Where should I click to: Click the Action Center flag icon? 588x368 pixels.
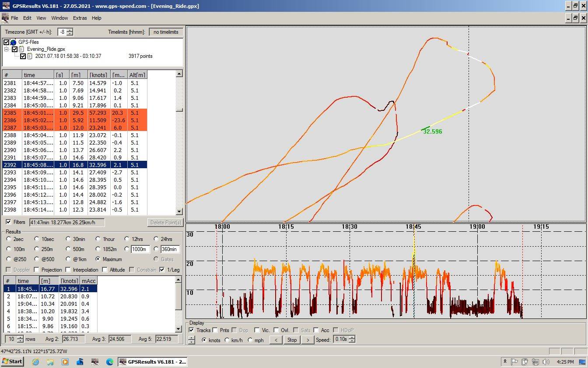pos(515,362)
